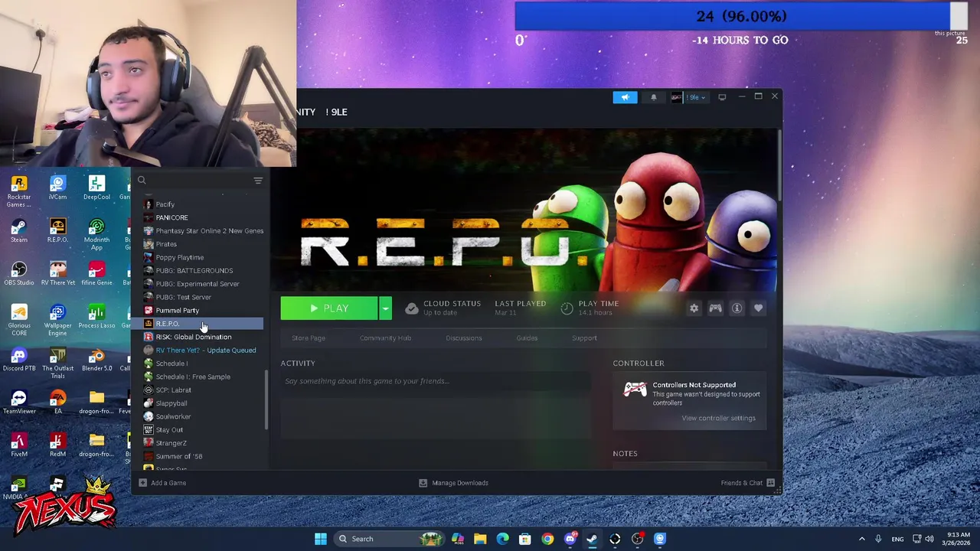Screen dimensions: 980x551
Task: Open the dropdown arrow beside the PLAY button
Action: [x=385, y=308]
